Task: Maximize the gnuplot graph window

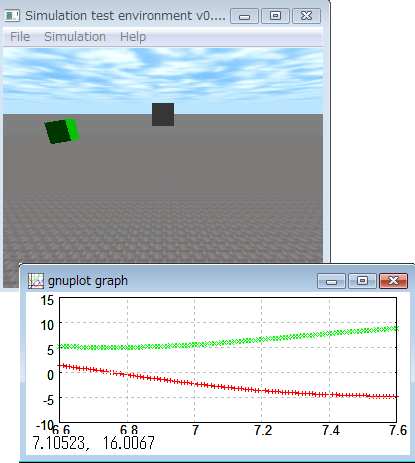Action: 362,281
